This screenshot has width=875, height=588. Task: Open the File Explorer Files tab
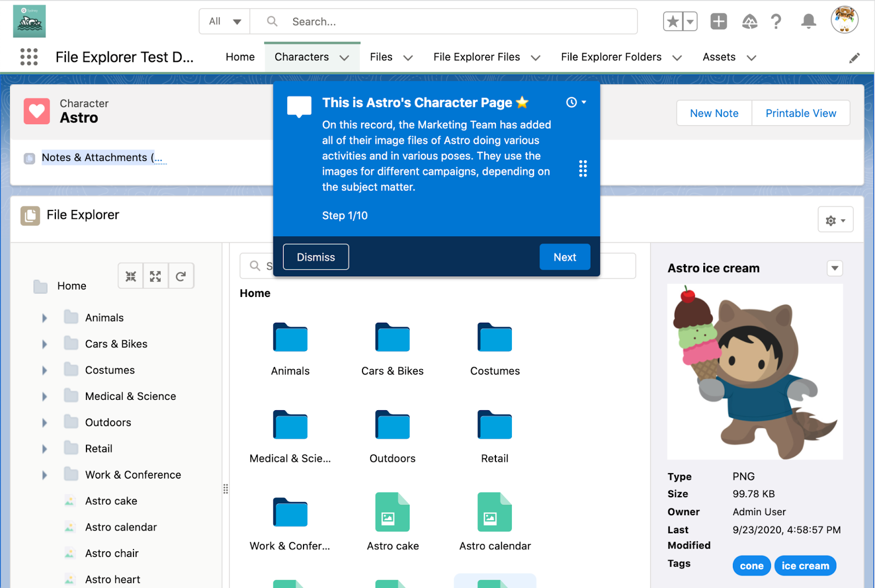pos(477,57)
